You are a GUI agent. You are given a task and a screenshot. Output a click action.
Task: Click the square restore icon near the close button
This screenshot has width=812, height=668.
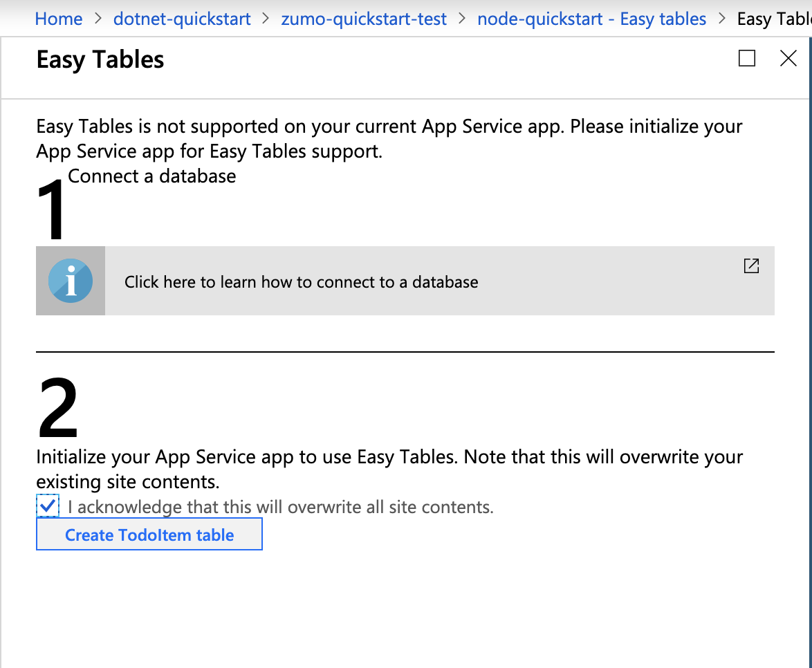click(x=746, y=59)
